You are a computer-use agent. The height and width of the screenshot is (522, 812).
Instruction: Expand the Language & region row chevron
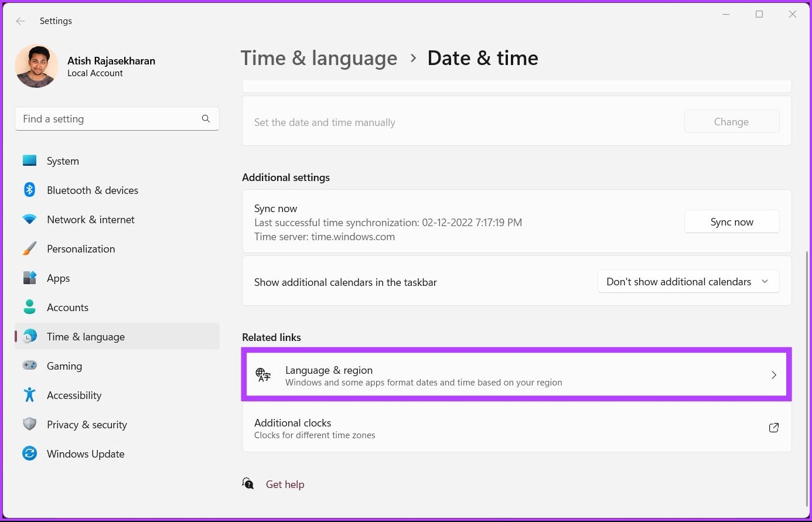click(x=773, y=375)
